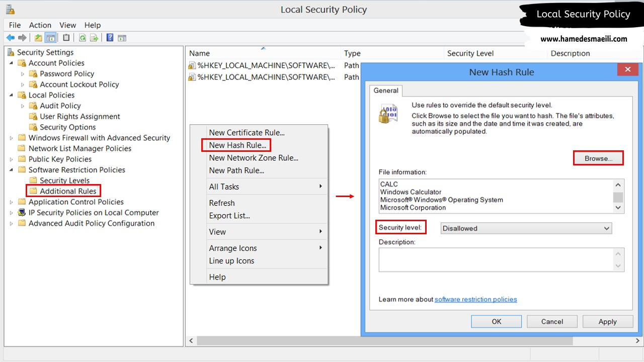Viewport: 644px width, 362px height.
Task: Click the second registry path rule icon
Action: (192, 77)
